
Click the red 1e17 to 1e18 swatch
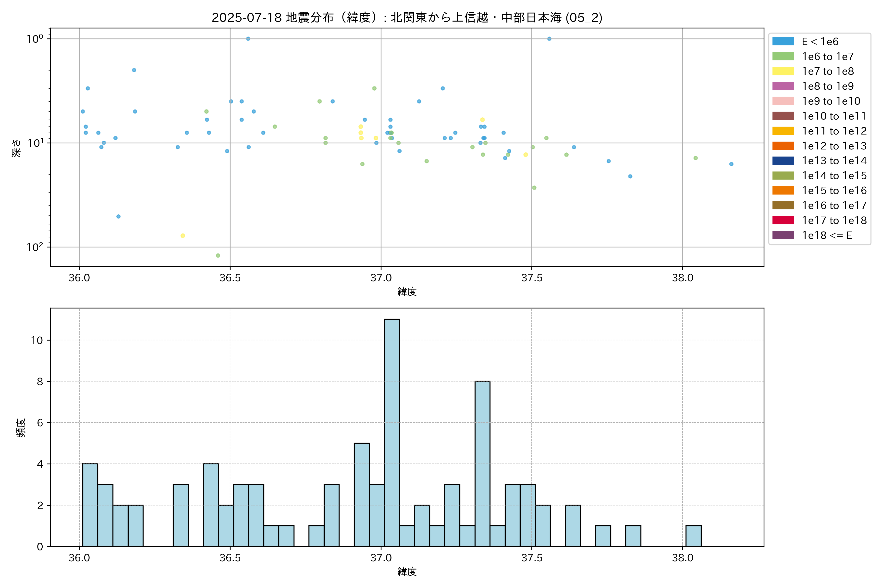[783, 220]
